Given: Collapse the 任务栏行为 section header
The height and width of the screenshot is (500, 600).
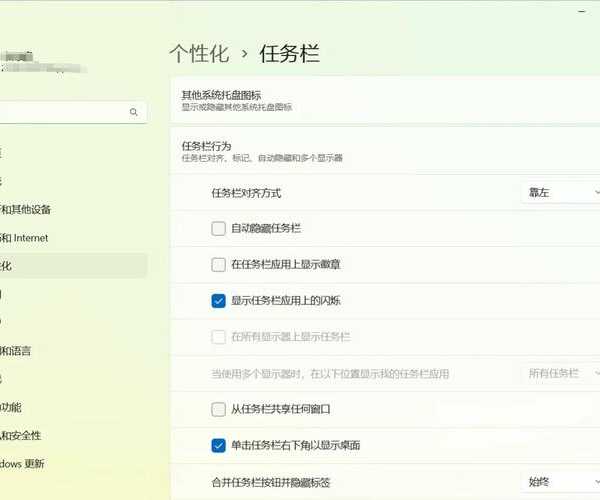Looking at the screenshot, I should 385,151.
